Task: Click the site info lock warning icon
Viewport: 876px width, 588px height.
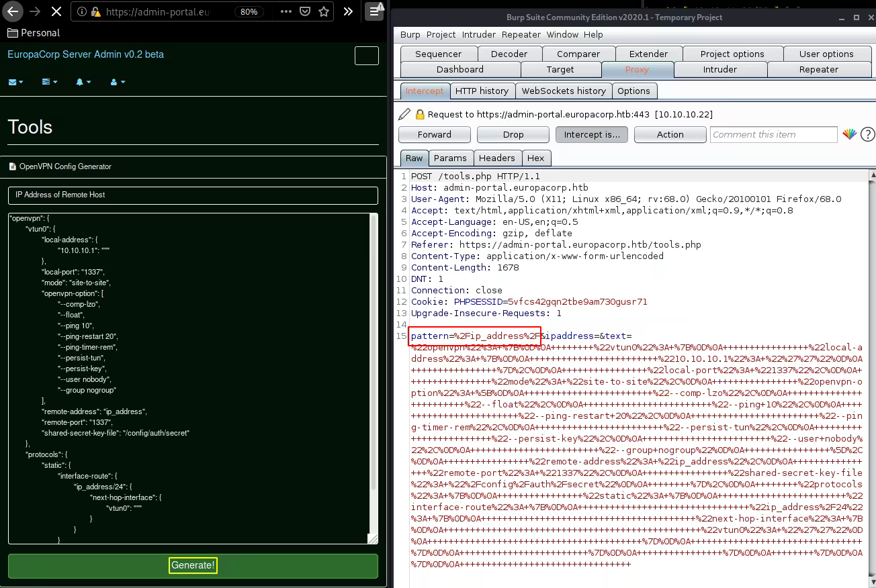Action: [95, 12]
